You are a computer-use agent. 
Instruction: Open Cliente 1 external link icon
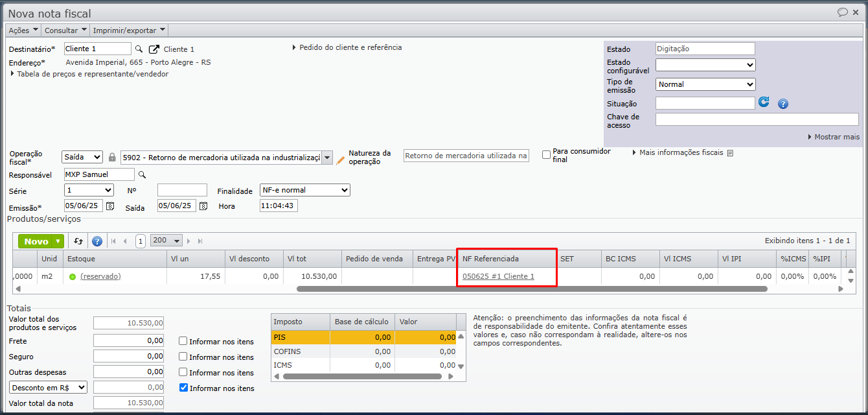click(x=154, y=49)
